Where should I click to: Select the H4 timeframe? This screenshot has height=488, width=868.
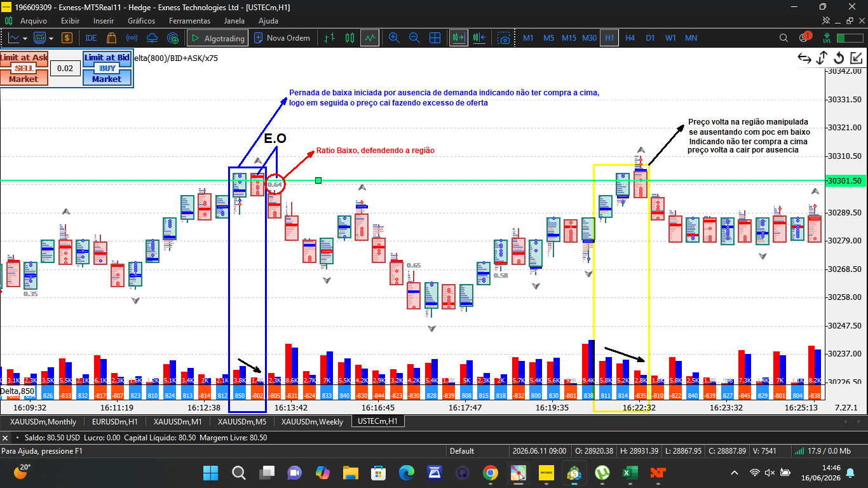tap(630, 38)
